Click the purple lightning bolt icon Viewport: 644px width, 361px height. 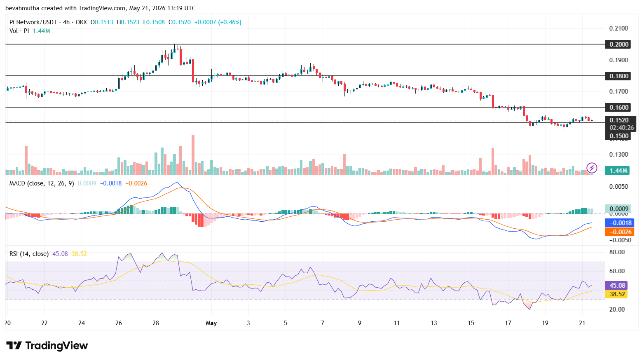point(592,168)
